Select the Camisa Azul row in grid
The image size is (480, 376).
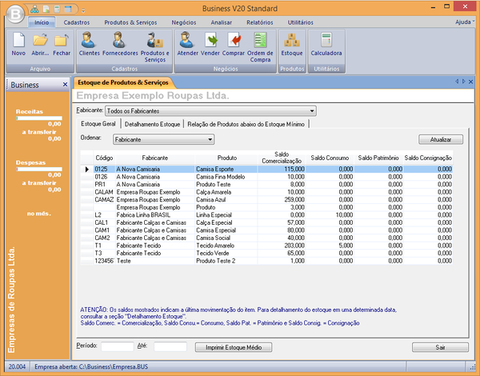tap(267, 200)
